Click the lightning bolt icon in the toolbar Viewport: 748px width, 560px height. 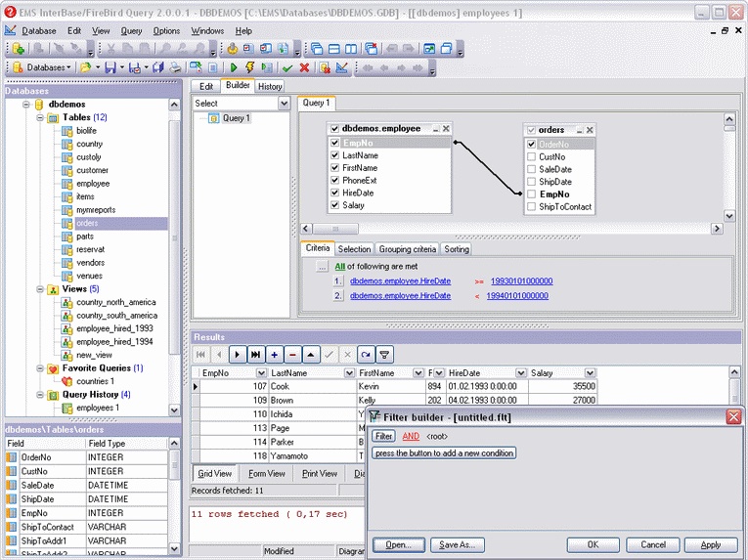point(249,68)
